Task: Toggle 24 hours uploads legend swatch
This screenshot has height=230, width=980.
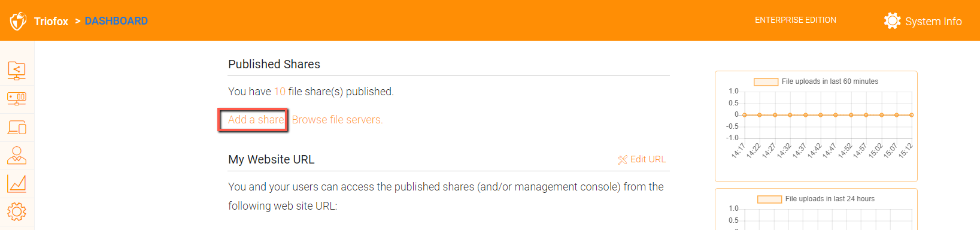Action: (769, 199)
